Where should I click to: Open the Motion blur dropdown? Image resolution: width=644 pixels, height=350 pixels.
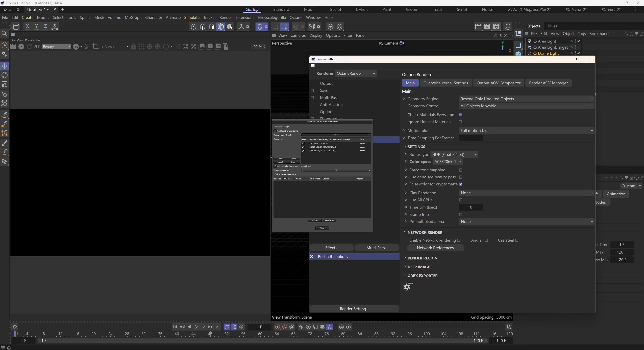pos(527,131)
